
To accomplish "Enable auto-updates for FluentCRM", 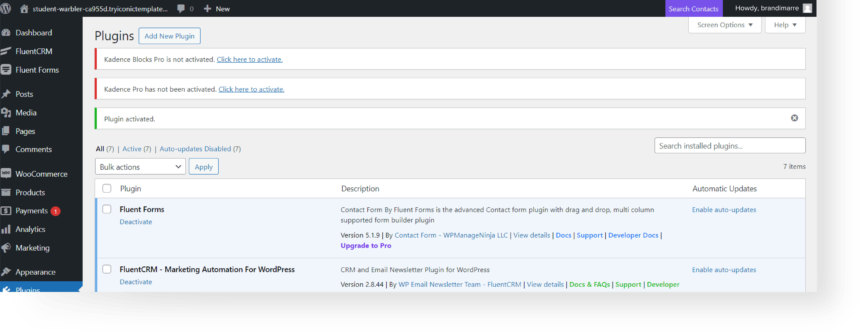I will (x=724, y=269).
